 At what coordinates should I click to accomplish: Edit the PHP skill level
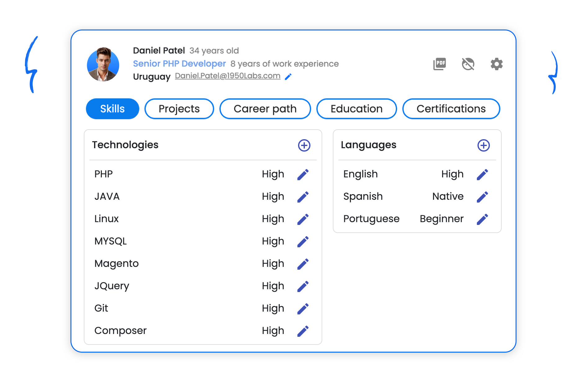[303, 175]
